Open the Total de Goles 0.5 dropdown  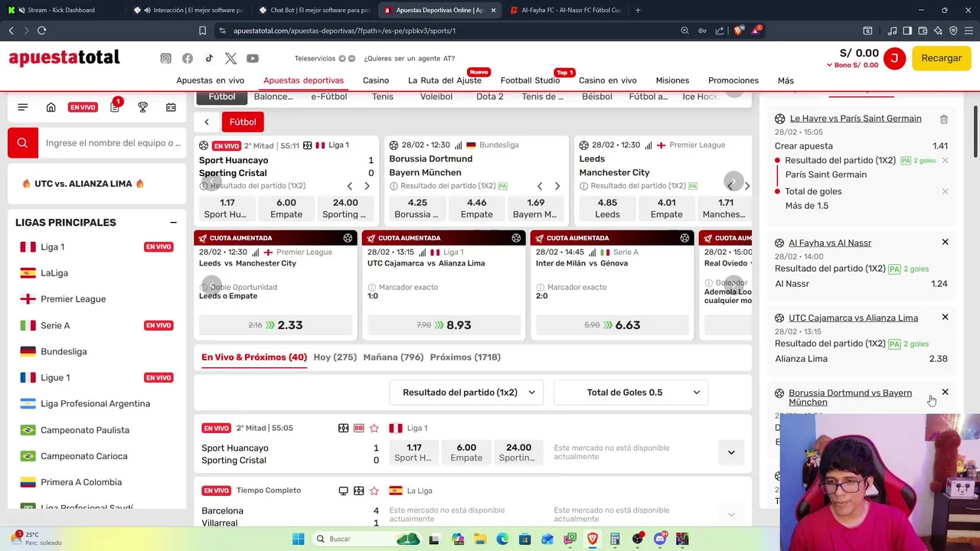(631, 393)
